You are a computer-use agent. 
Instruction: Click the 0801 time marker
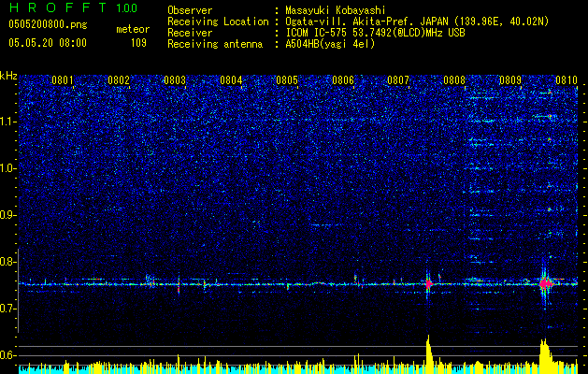click(63, 80)
